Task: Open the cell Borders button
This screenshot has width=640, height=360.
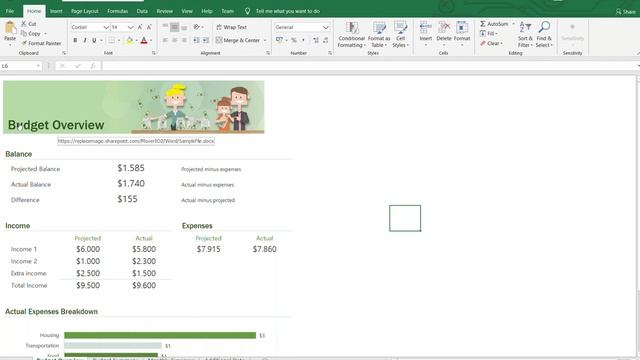Action: coord(111,40)
